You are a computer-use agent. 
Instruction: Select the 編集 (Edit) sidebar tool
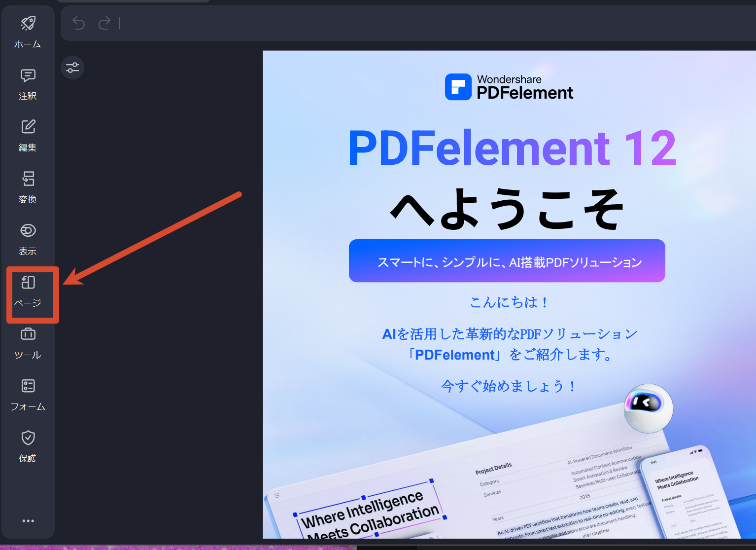tap(28, 136)
